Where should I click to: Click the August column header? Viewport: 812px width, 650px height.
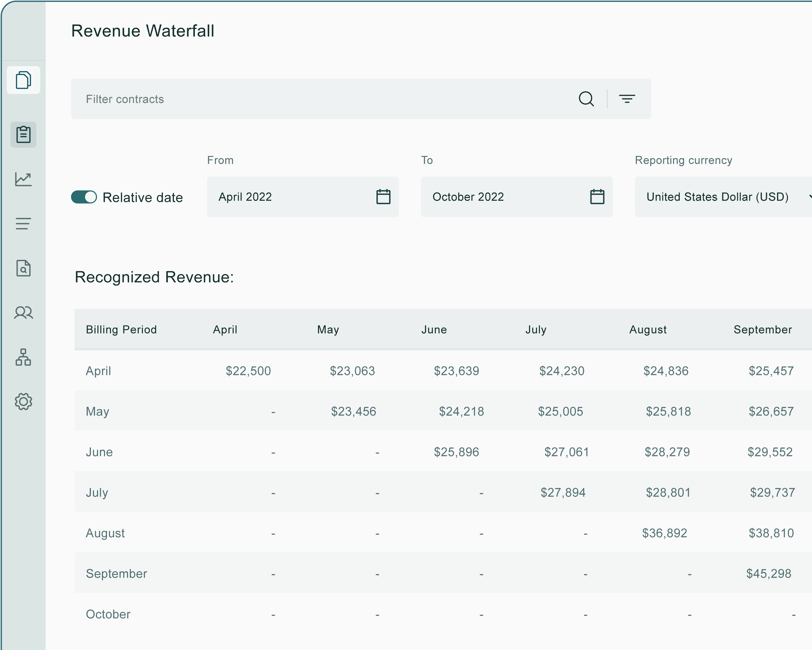pos(648,330)
